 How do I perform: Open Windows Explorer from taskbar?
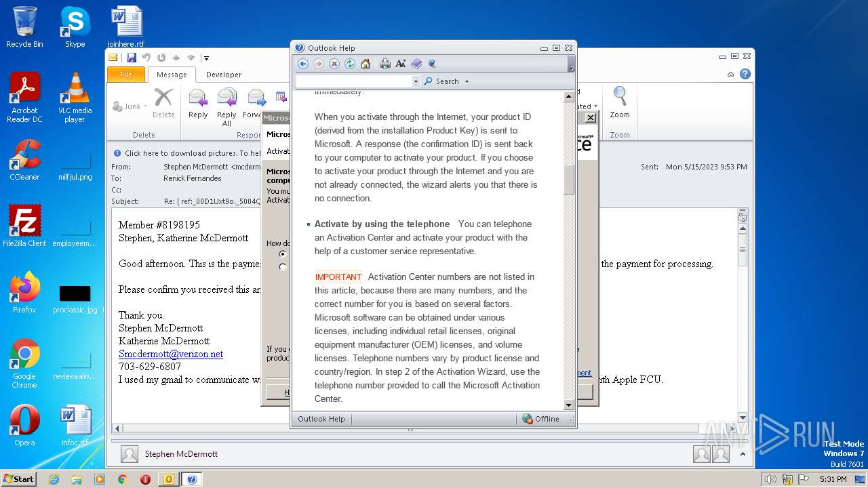[x=77, y=479]
